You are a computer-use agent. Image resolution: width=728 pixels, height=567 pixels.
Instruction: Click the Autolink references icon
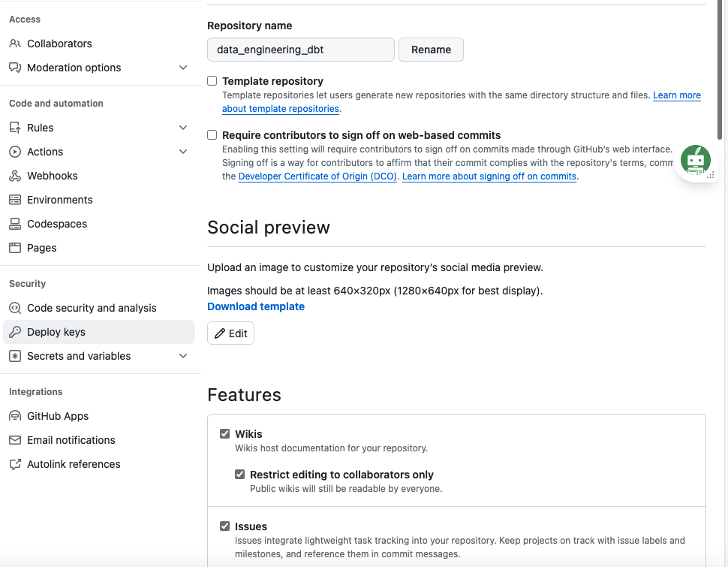(15, 464)
